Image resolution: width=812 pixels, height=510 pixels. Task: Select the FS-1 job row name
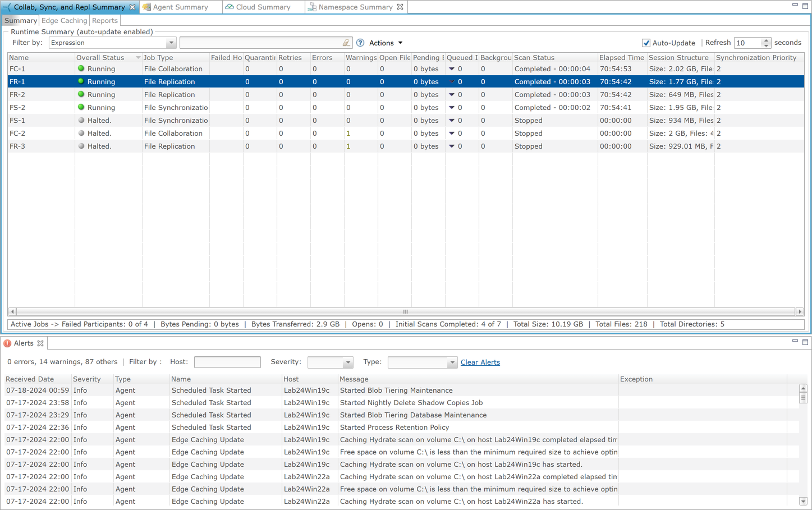point(17,121)
